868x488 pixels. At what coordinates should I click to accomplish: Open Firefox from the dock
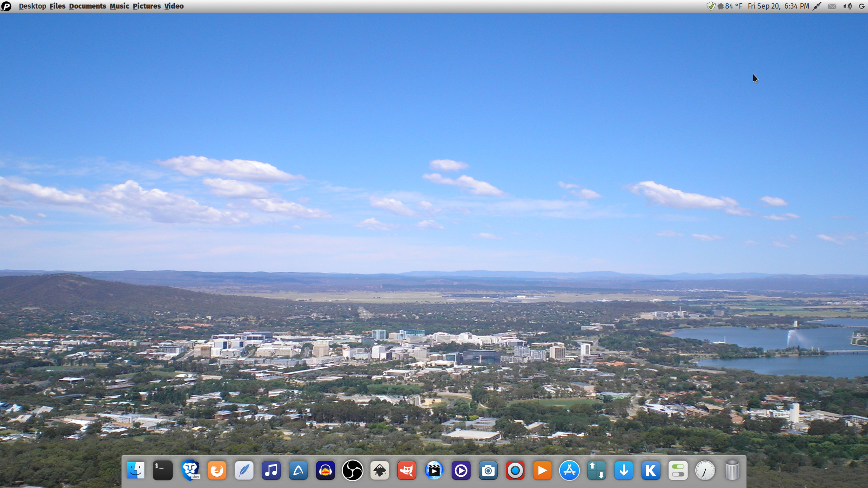217,471
